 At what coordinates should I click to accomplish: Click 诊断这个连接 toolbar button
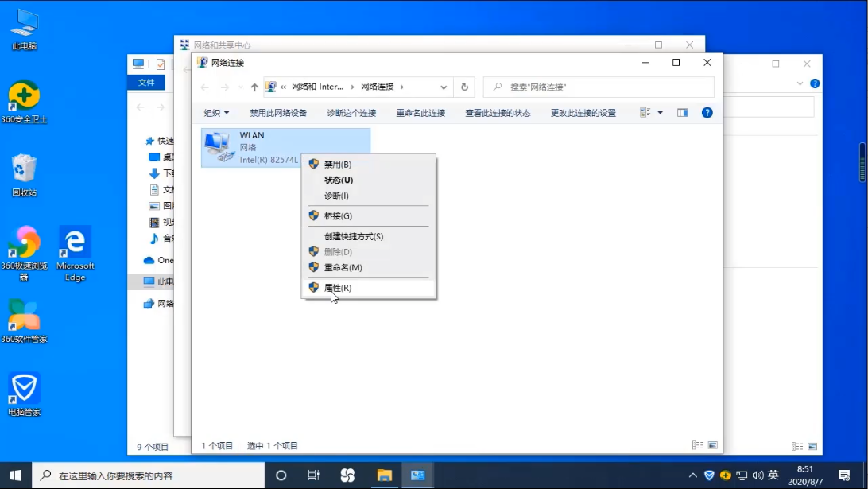351,113
